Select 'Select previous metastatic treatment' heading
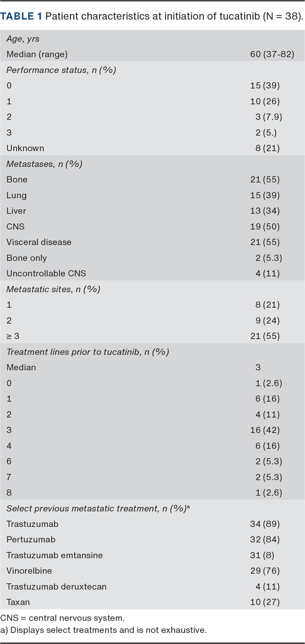The height and width of the screenshot is (644, 305). tap(98, 509)
